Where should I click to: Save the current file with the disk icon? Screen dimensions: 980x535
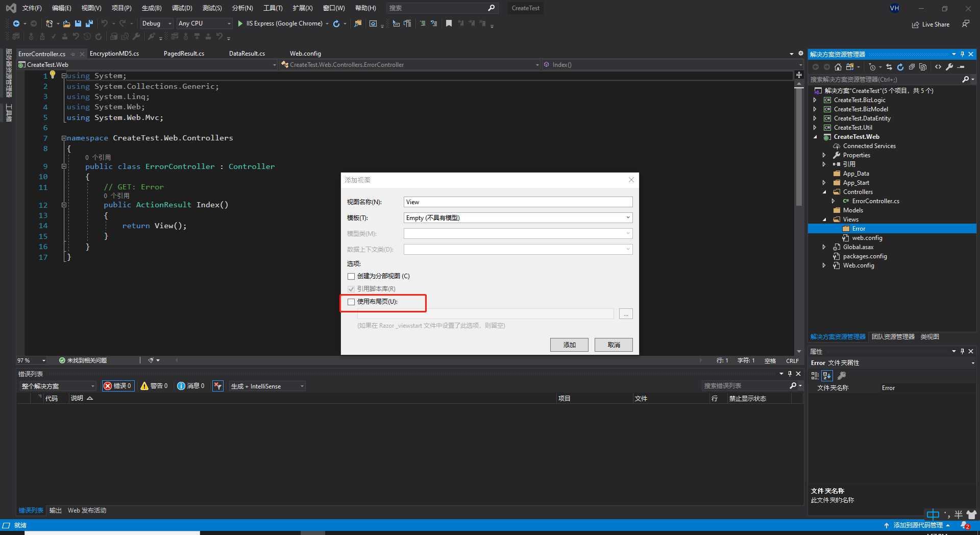(x=78, y=23)
